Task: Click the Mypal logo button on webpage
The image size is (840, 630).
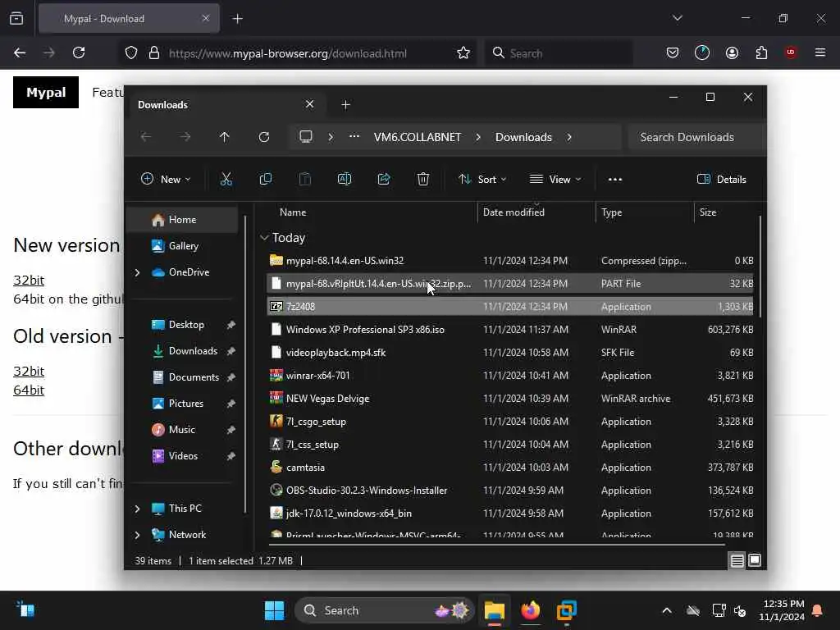Action: (x=46, y=92)
